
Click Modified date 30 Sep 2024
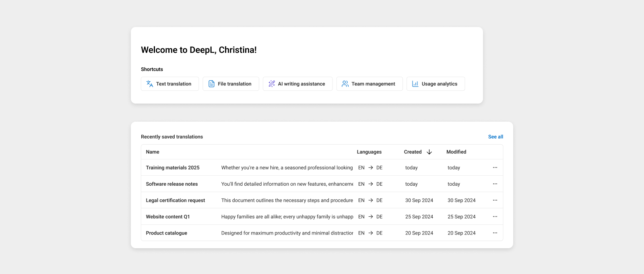[462, 200]
